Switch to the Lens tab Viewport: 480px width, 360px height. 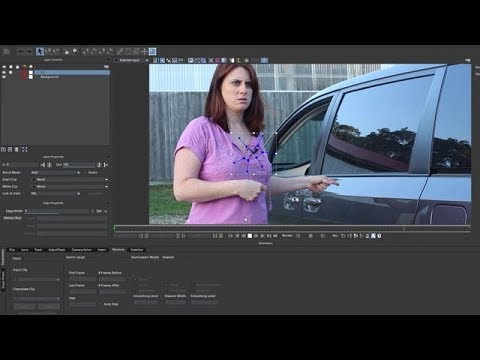[25, 249]
